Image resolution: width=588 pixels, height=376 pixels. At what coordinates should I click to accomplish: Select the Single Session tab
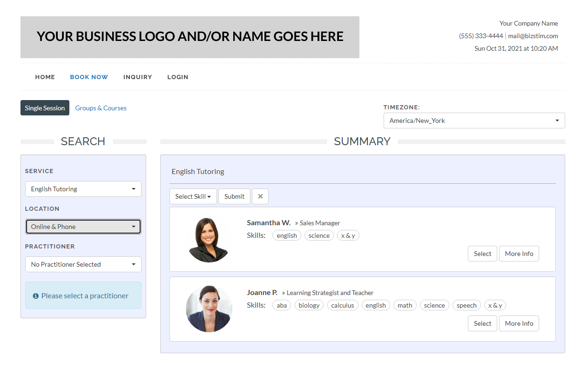pyautogui.click(x=45, y=107)
